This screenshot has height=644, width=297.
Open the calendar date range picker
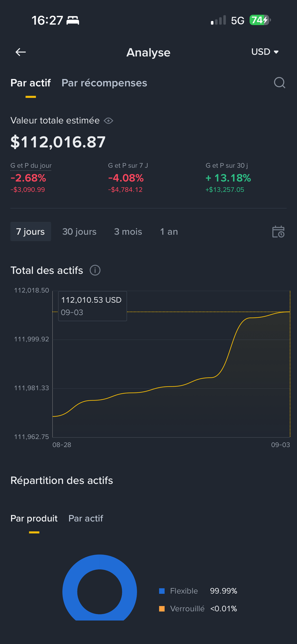(x=278, y=232)
